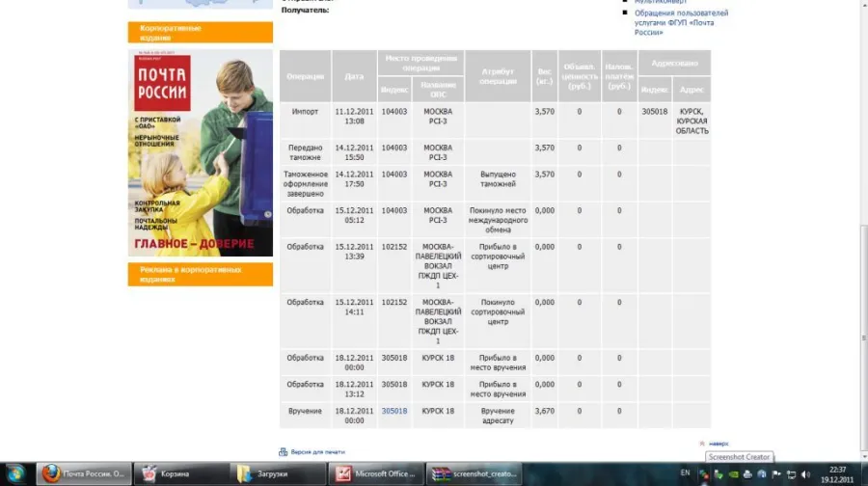Viewport: 868px width, 486px height.
Task: Click the Корпоративные издания orange banner
Action: coord(201,33)
